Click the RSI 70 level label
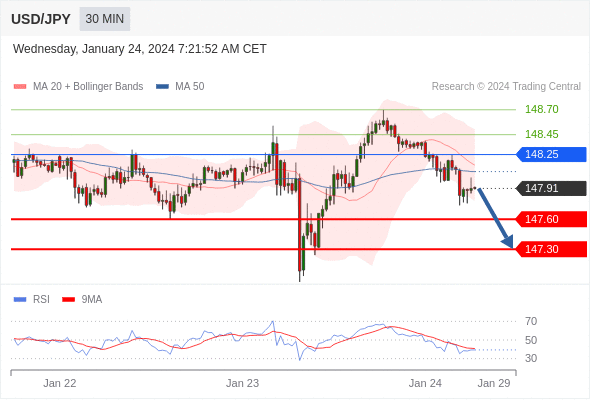The height and width of the screenshot is (400, 590). tap(531, 321)
